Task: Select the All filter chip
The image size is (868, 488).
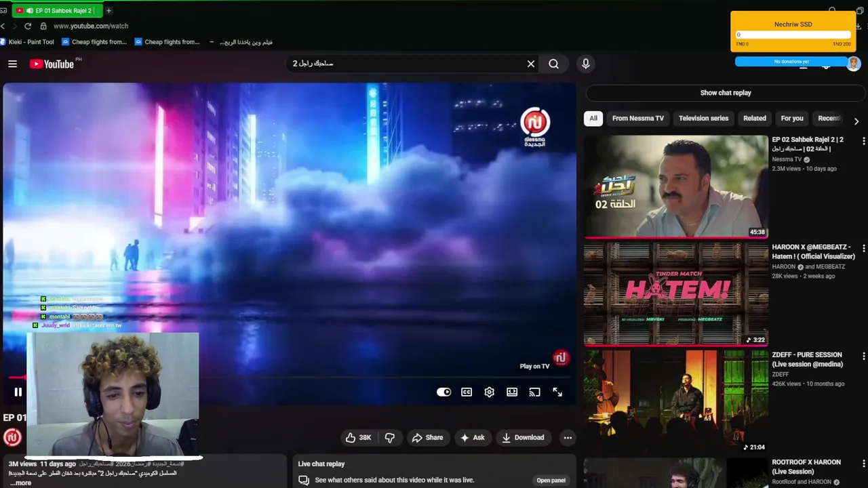Action: click(x=593, y=118)
